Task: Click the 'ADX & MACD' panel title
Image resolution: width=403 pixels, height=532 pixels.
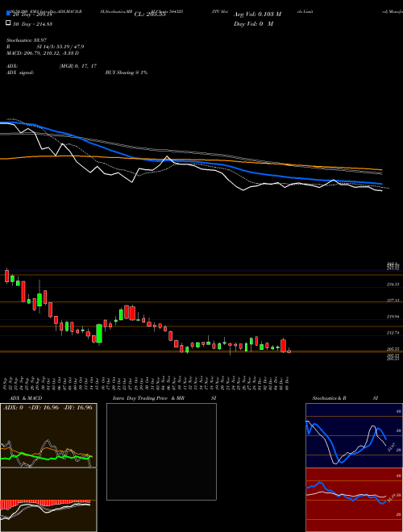Action: (26, 398)
